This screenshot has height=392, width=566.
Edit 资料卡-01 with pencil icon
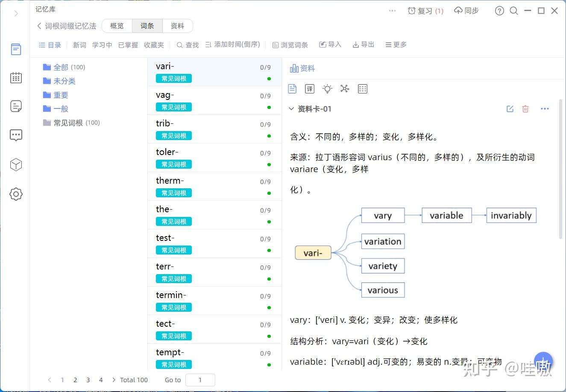click(x=510, y=109)
